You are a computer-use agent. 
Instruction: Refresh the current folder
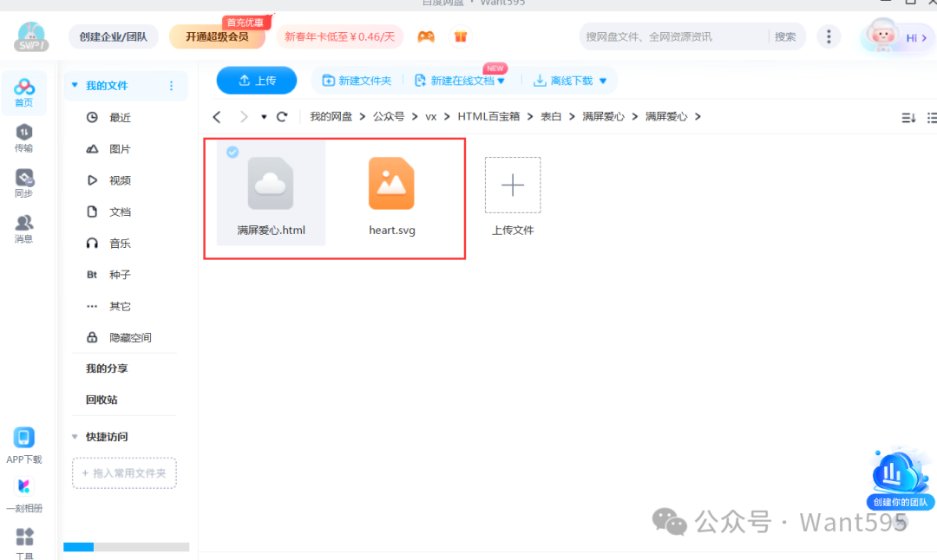281,116
